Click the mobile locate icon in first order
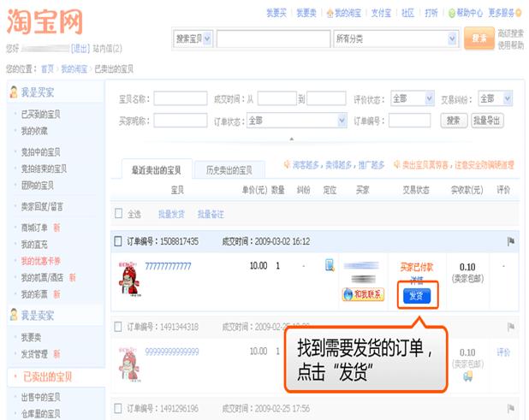The image size is (529, 420). [x=330, y=265]
